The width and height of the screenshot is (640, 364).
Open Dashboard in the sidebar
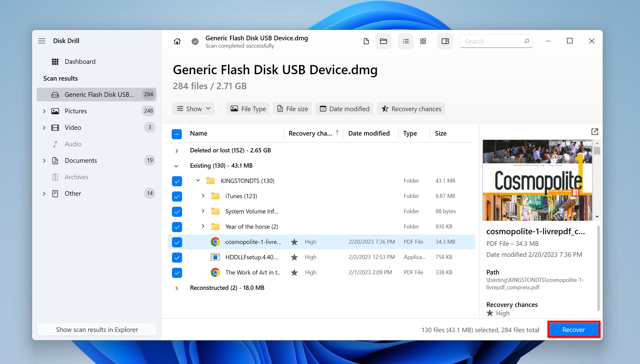click(80, 62)
